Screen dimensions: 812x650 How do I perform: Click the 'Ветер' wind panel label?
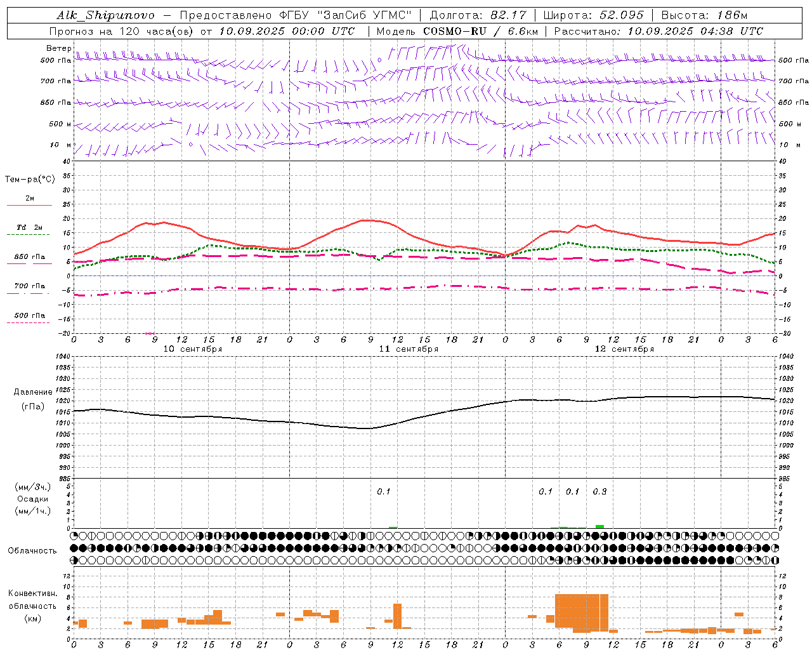point(59,48)
